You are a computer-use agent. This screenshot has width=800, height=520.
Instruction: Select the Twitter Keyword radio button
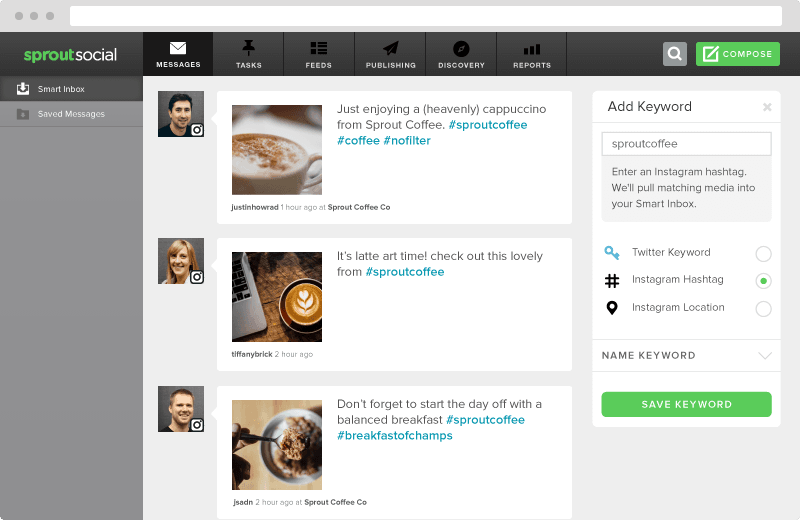(x=763, y=254)
